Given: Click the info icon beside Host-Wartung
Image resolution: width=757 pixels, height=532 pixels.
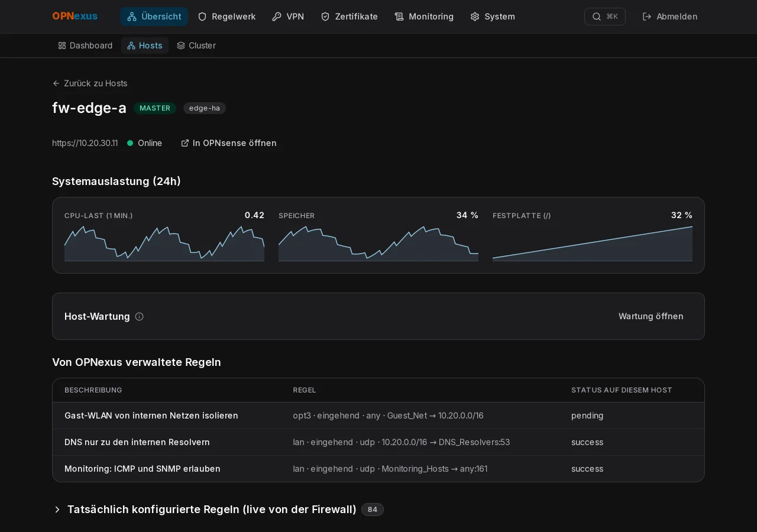Looking at the screenshot, I should point(140,316).
